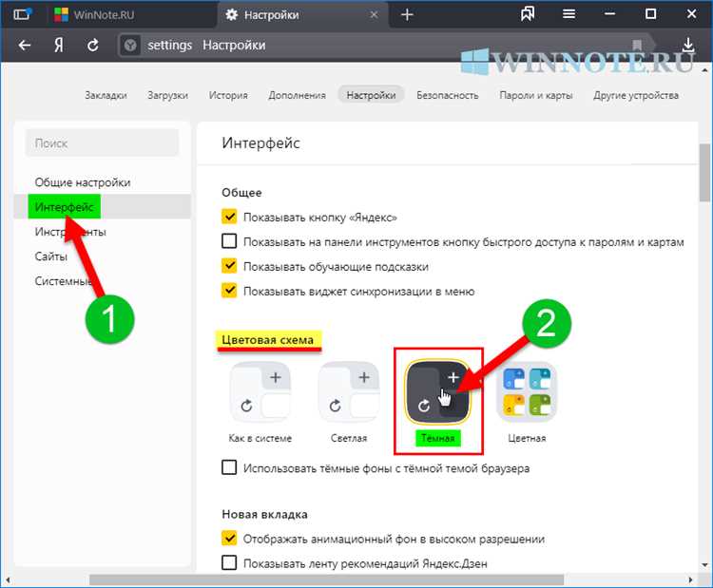
Task: Uncheck 'Показывать кнопку «Яндекс»'
Action: pyautogui.click(x=229, y=217)
